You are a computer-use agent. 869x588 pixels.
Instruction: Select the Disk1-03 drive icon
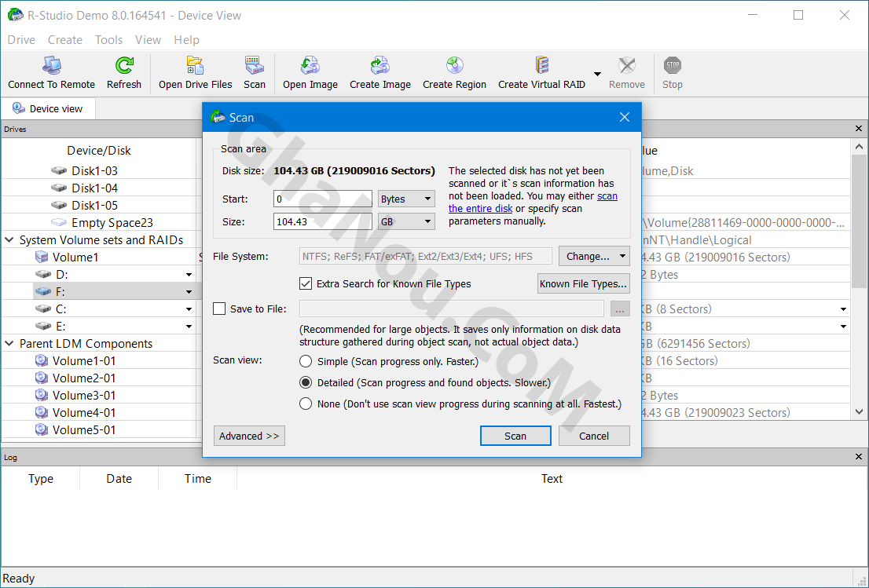(59, 170)
